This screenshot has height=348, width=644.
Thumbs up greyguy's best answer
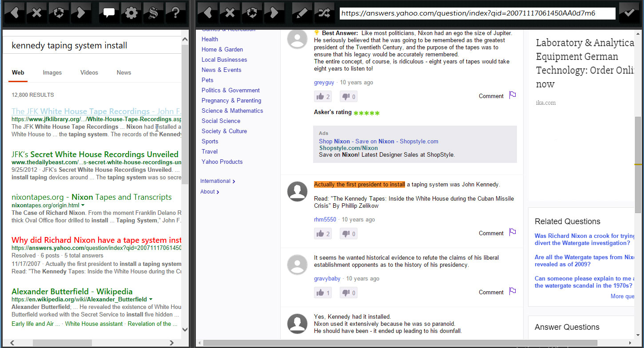[x=323, y=96]
